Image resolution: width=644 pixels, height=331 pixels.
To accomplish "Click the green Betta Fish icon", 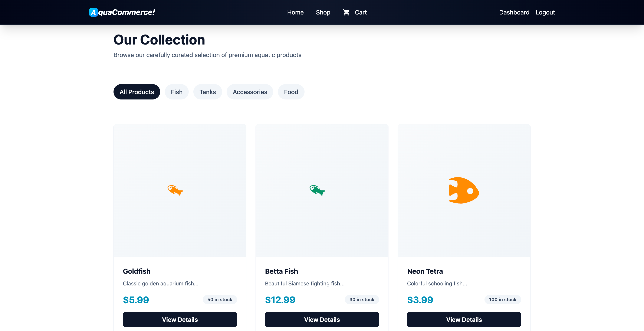I will (x=317, y=190).
